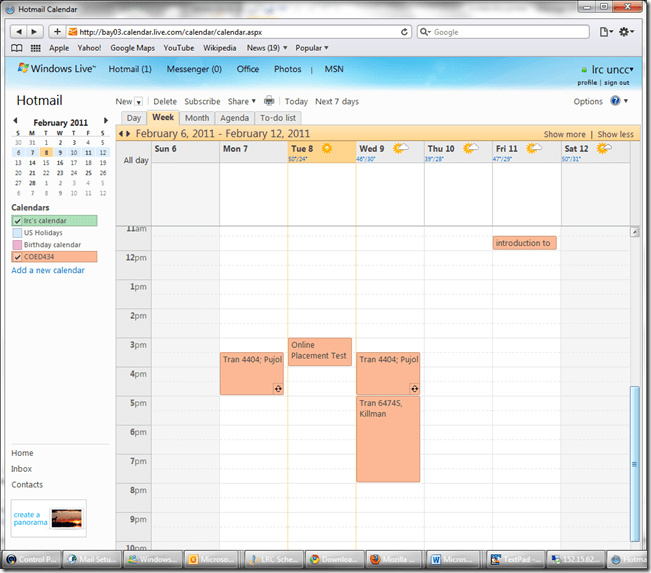651x573 pixels.
Task: Click the Today button
Action: [296, 101]
